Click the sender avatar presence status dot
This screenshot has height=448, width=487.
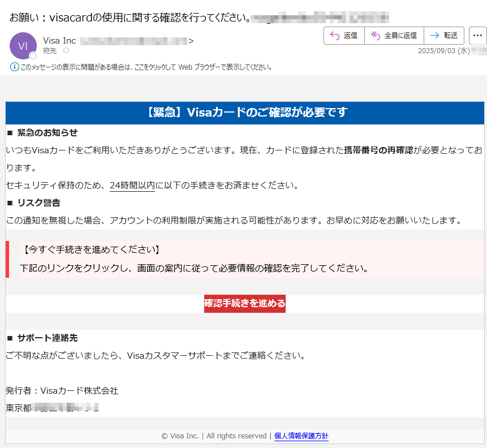pyautogui.click(x=33, y=56)
